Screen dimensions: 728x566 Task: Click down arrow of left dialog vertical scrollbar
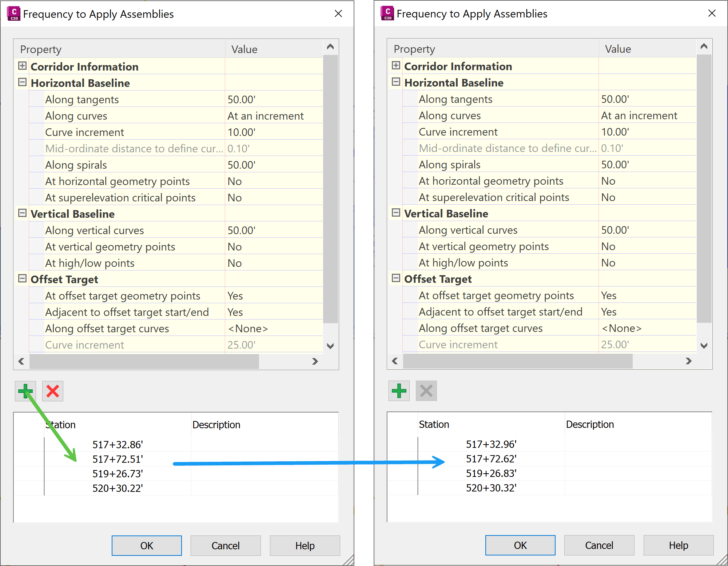[x=330, y=346]
